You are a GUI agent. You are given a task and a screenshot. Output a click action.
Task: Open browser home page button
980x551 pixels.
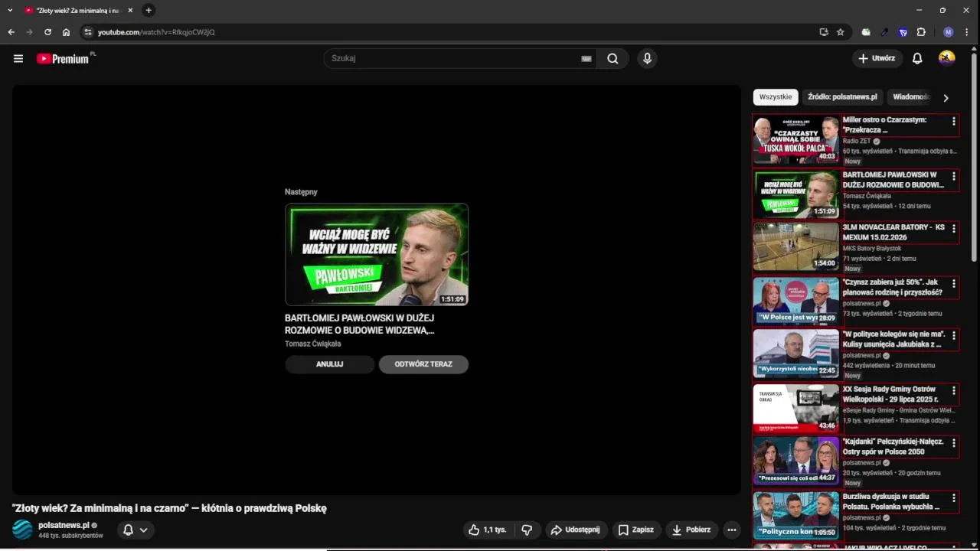point(66,32)
